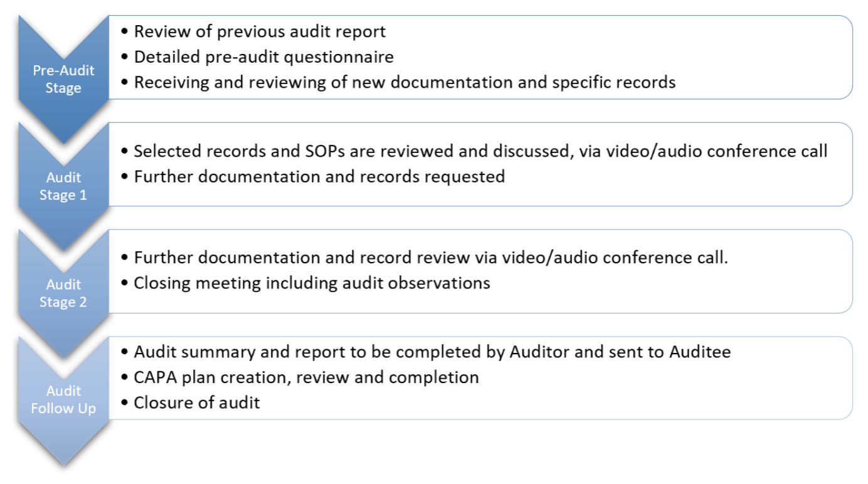
Task: Click 'Receiving and reviewing of new documentation' line
Action: (405, 82)
